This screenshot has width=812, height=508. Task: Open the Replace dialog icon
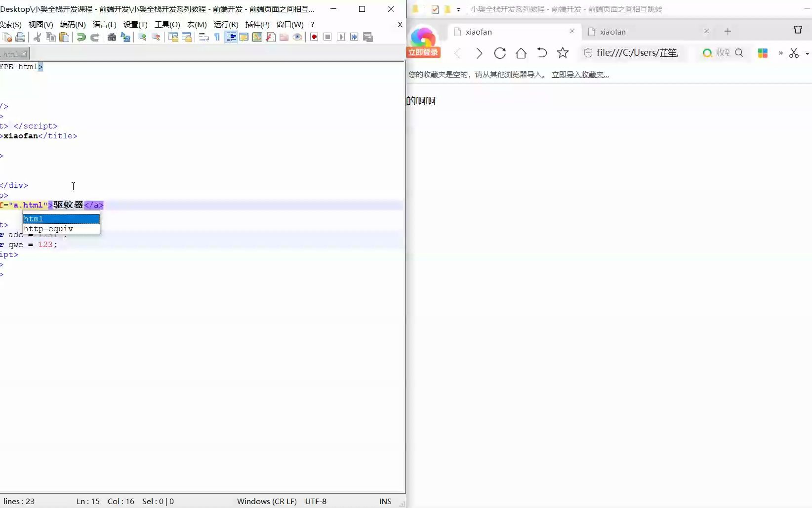click(x=125, y=37)
